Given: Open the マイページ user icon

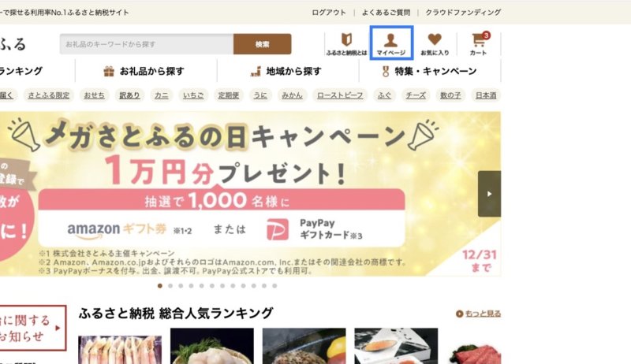Looking at the screenshot, I should pos(391,43).
